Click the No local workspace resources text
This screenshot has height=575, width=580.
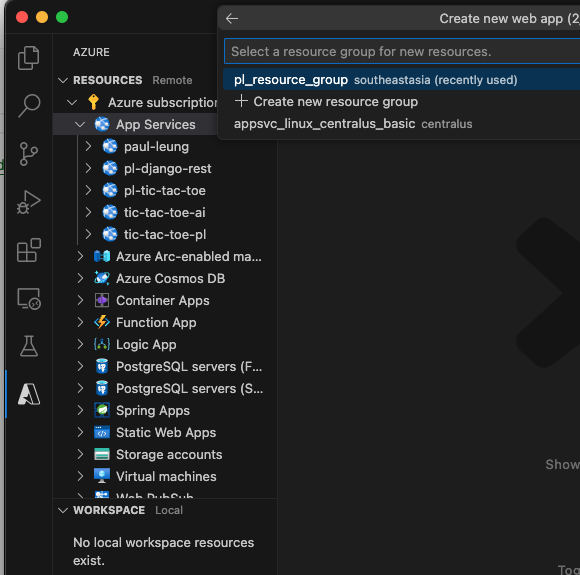click(x=163, y=551)
